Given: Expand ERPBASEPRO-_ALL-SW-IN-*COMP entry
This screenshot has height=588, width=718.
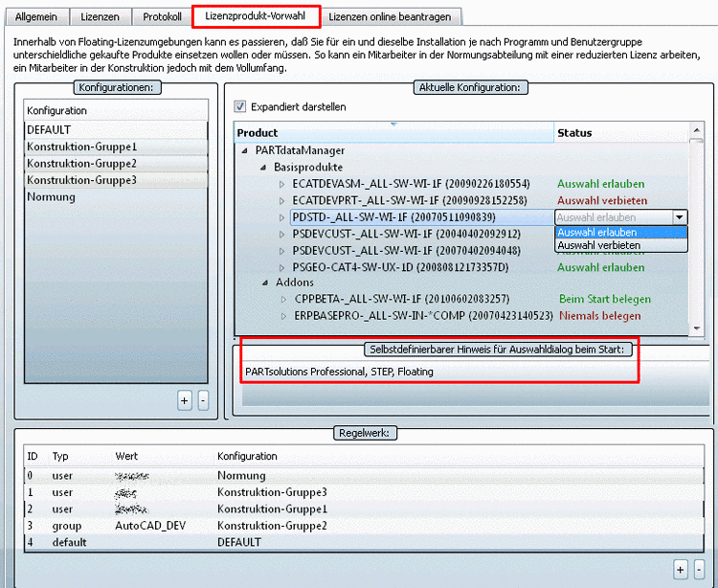Looking at the screenshot, I should (x=284, y=316).
